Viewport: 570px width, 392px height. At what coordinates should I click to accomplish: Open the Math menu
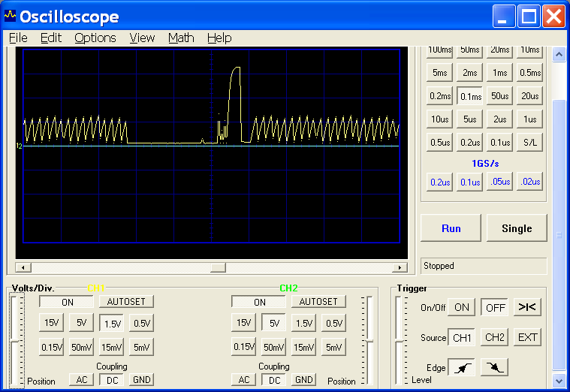tap(181, 38)
